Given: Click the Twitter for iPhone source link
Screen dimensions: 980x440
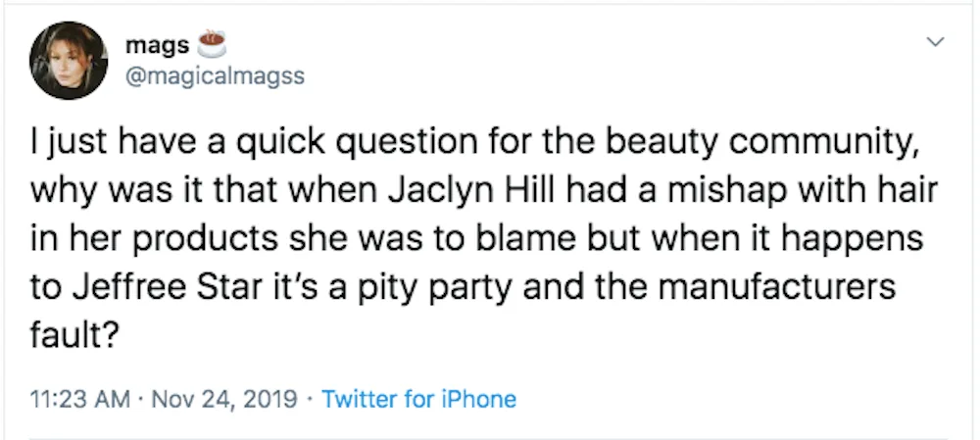Looking at the screenshot, I should [x=418, y=399].
